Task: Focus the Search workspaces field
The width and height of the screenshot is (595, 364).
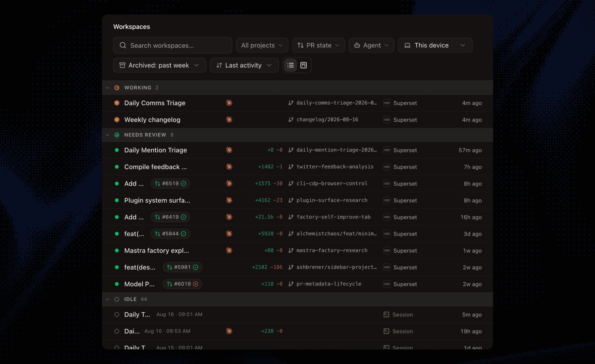Action: coord(173,45)
